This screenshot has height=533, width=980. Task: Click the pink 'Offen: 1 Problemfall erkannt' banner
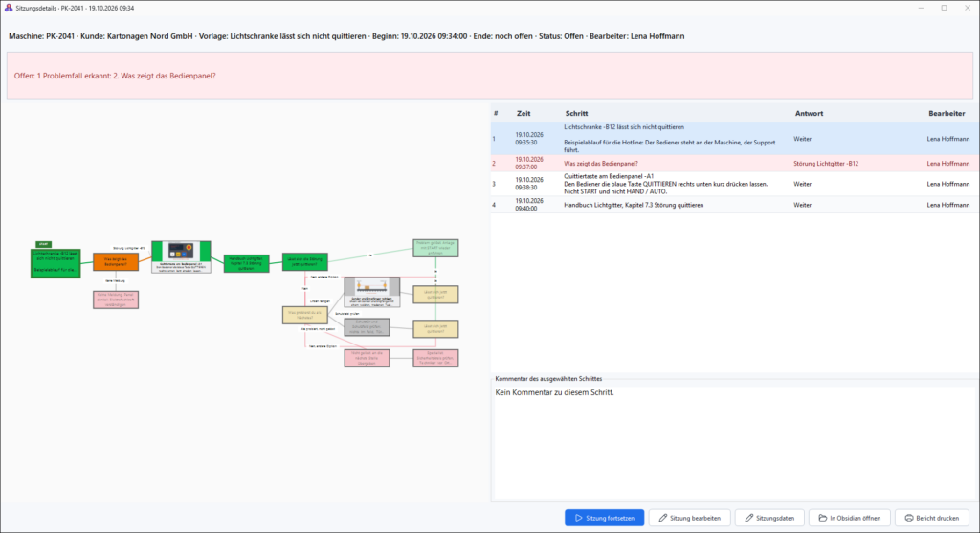pyautogui.click(x=489, y=76)
